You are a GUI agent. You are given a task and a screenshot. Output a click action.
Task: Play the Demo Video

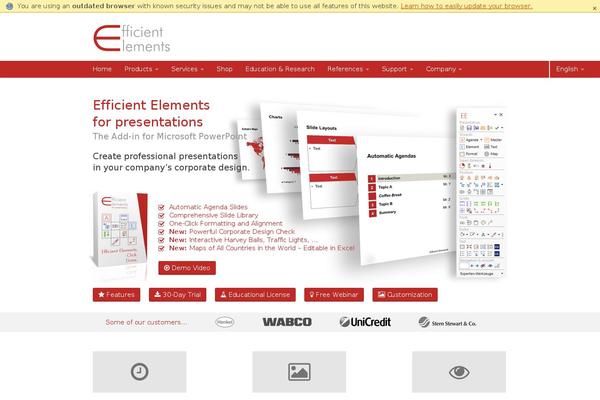pyautogui.click(x=187, y=268)
